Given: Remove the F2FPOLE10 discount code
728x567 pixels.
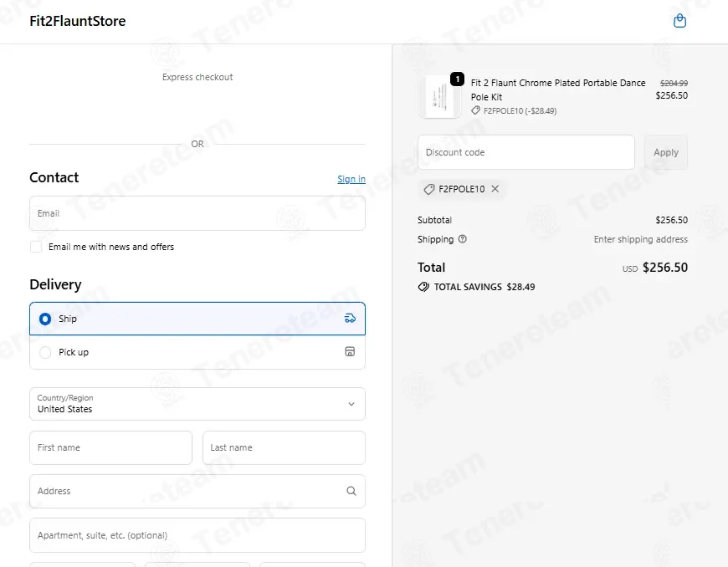Looking at the screenshot, I should [x=495, y=189].
